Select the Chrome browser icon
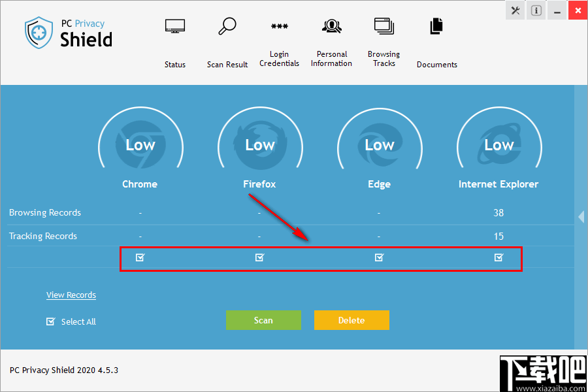Viewport: 588px width, 392px height. (x=140, y=145)
